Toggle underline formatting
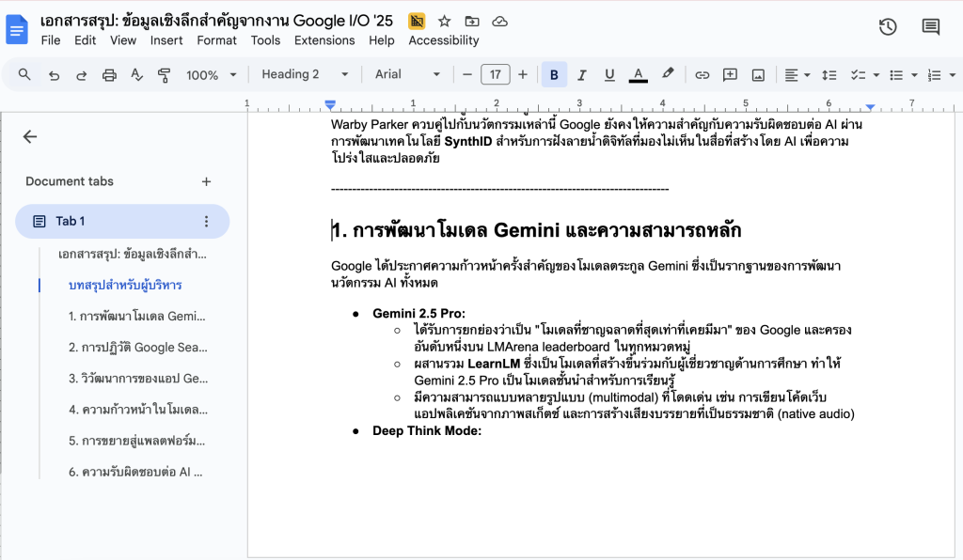This screenshot has height=560, width=963. (609, 75)
